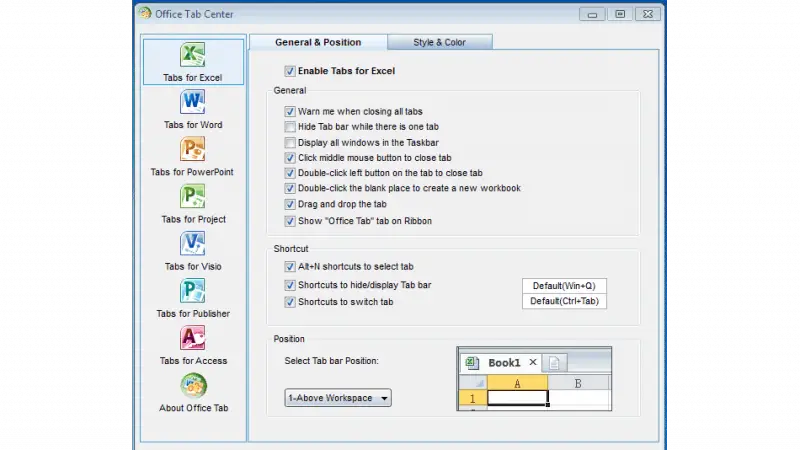
Task: Click column B header in preview
Action: [579, 383]
